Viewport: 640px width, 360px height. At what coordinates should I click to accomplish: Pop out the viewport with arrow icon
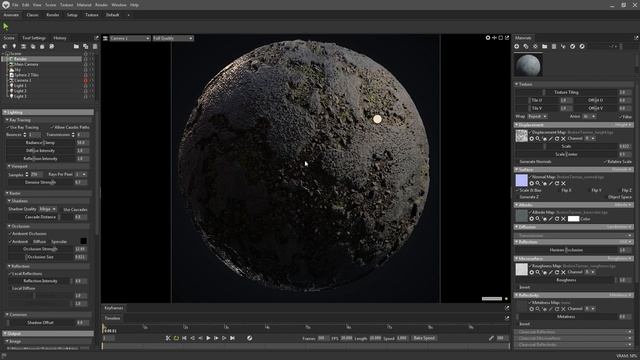pyautogui.click(x=507, y=38)
